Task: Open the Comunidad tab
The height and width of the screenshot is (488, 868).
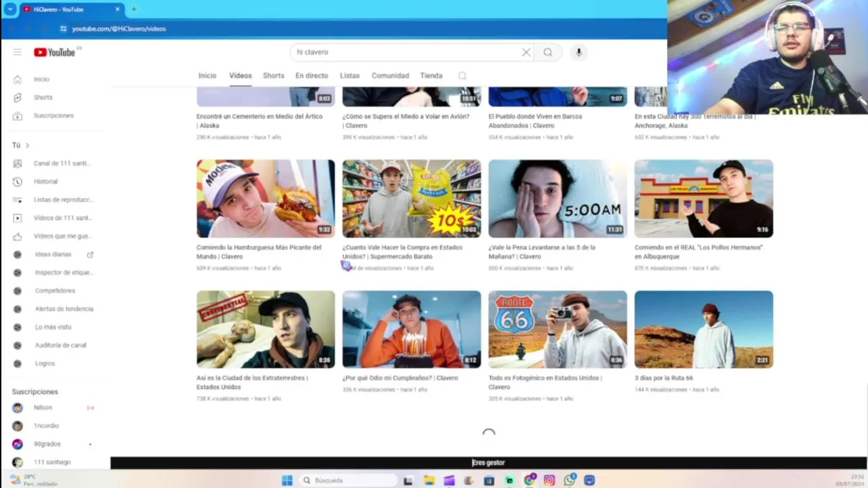Action: point(390,76)
